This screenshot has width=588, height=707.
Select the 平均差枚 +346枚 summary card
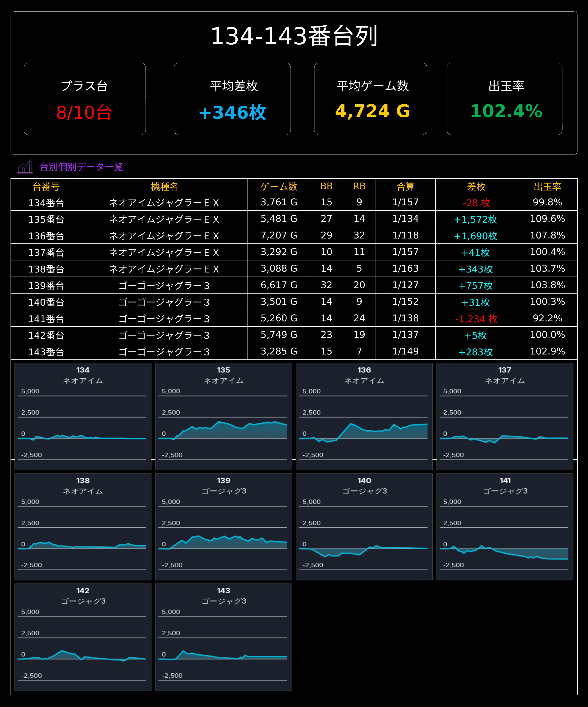coord(232,99)
